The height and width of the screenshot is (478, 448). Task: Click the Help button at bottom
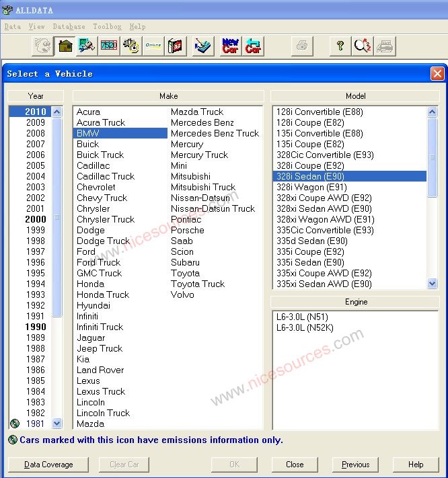coord(416,465)
